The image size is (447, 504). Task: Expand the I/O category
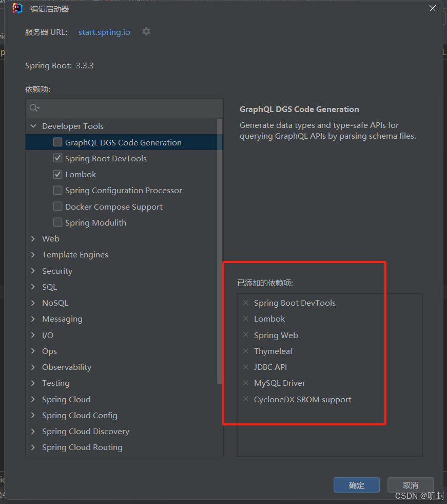coord(33,335)
